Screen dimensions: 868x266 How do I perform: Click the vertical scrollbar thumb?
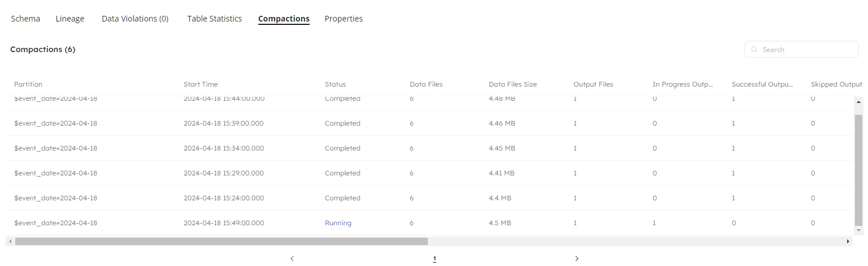coord(859,170)
